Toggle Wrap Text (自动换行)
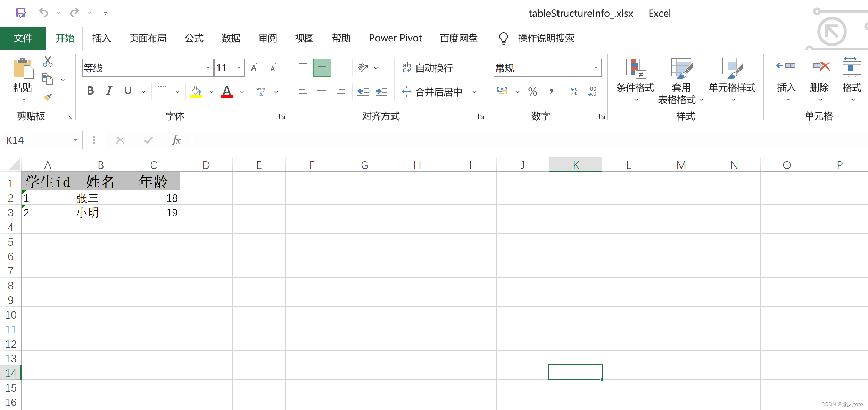This screenshot has width=868, height=410. point(428,68)
